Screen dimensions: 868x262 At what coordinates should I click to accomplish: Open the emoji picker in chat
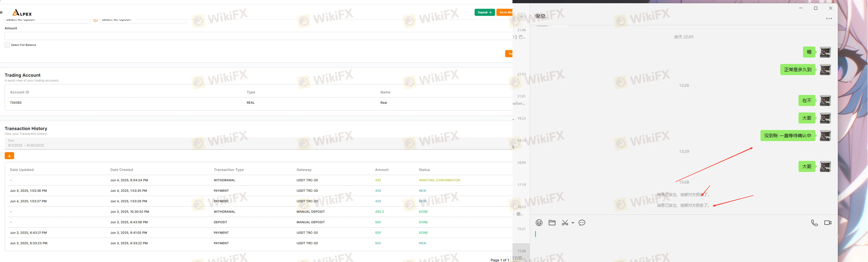point(539,223)
